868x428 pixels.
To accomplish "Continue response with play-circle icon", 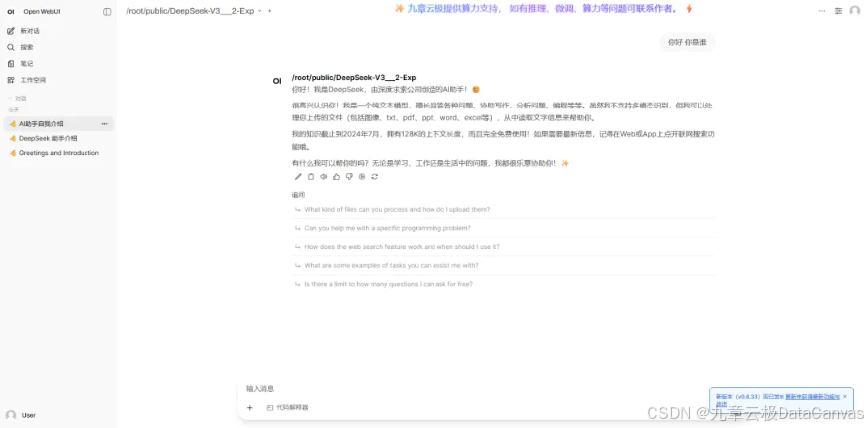I will pyautogui.click(x=362, y=177).
